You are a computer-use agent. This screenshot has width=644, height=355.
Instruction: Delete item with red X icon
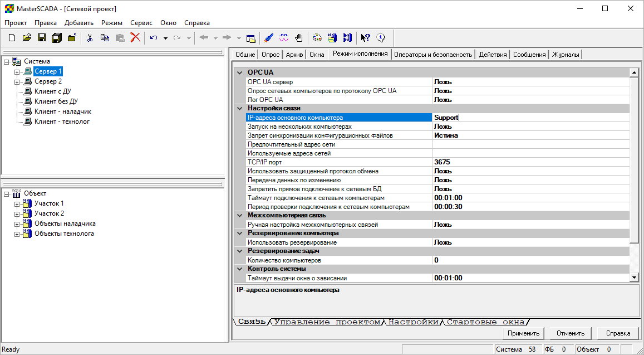coord(135,38)
